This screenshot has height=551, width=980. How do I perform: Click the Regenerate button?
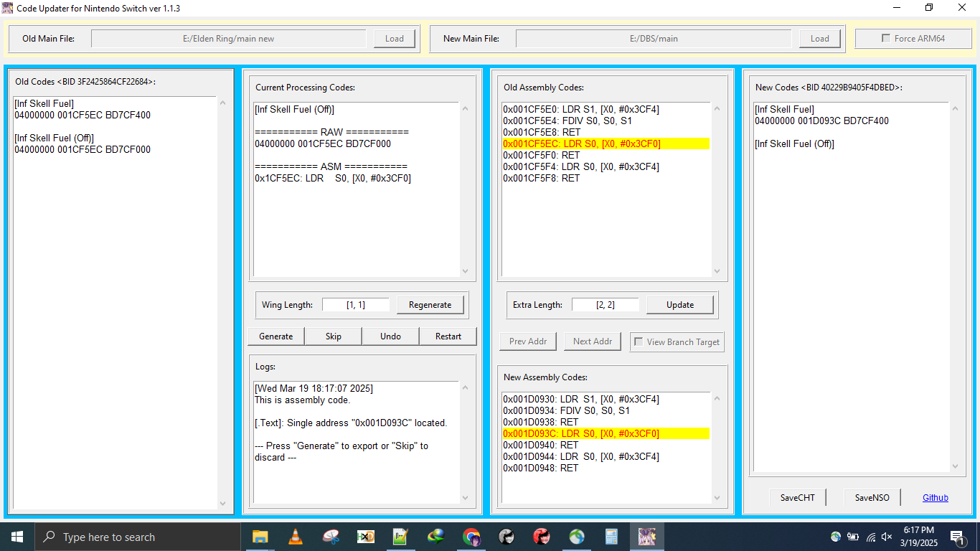[430, 305]
